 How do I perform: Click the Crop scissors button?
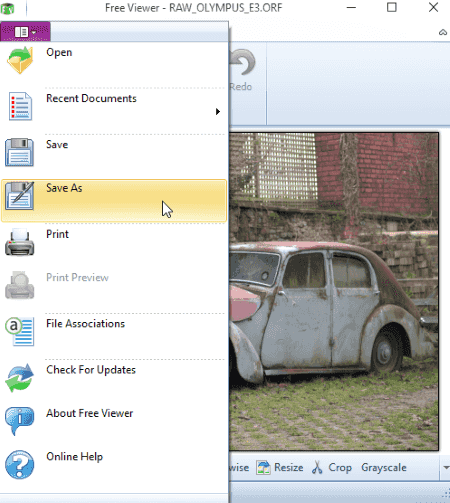pyautogui.click(x=332, y=467)
